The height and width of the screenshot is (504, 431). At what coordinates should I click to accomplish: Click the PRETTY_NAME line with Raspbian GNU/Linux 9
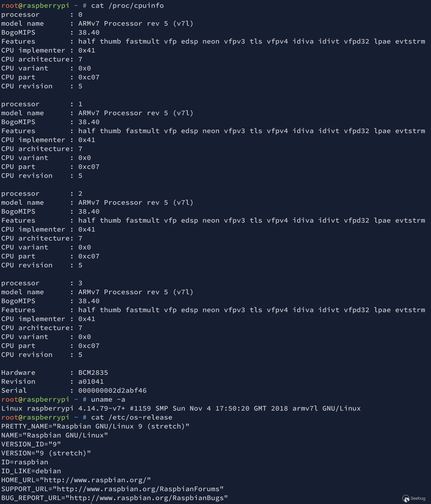tap(95, 426)
